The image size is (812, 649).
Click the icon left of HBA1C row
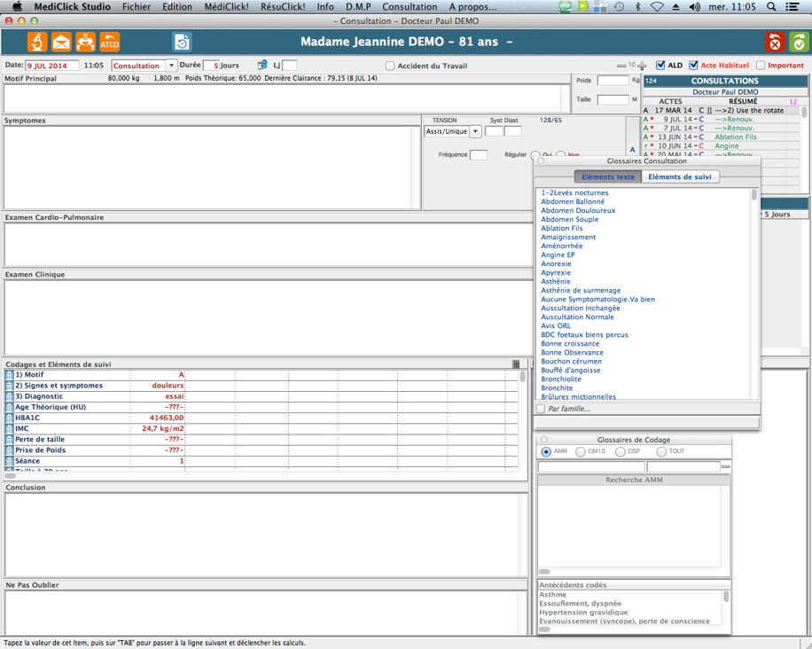9,418
